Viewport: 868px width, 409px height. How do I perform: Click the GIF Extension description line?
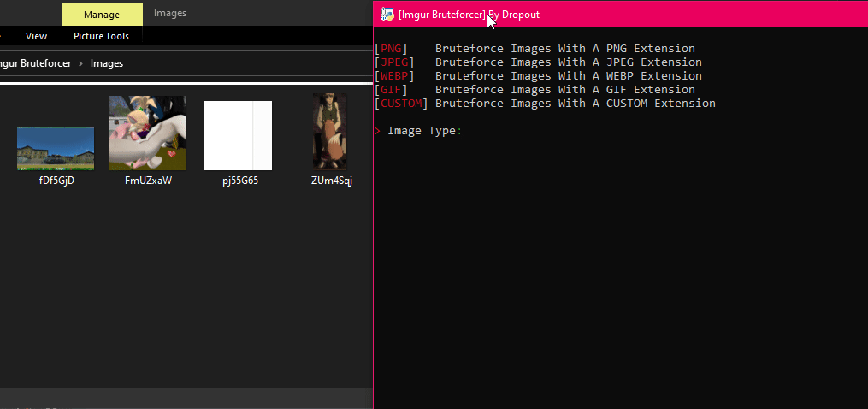pyautogui.click(x=565, y=90)
